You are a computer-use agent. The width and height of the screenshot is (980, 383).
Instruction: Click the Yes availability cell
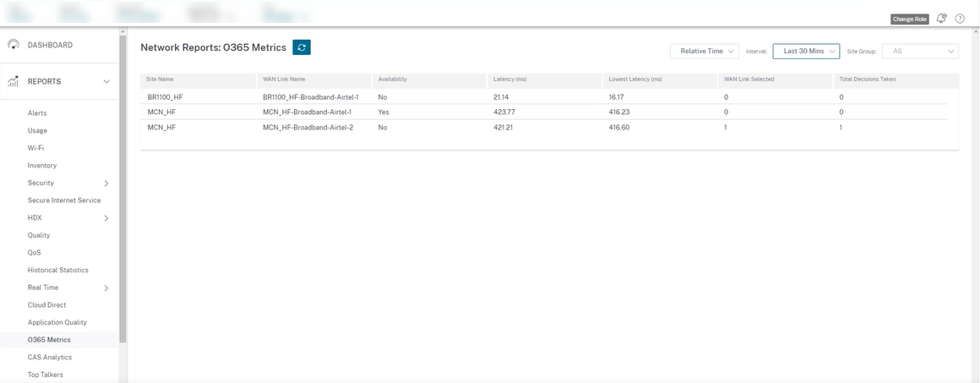tap(384, 112)
